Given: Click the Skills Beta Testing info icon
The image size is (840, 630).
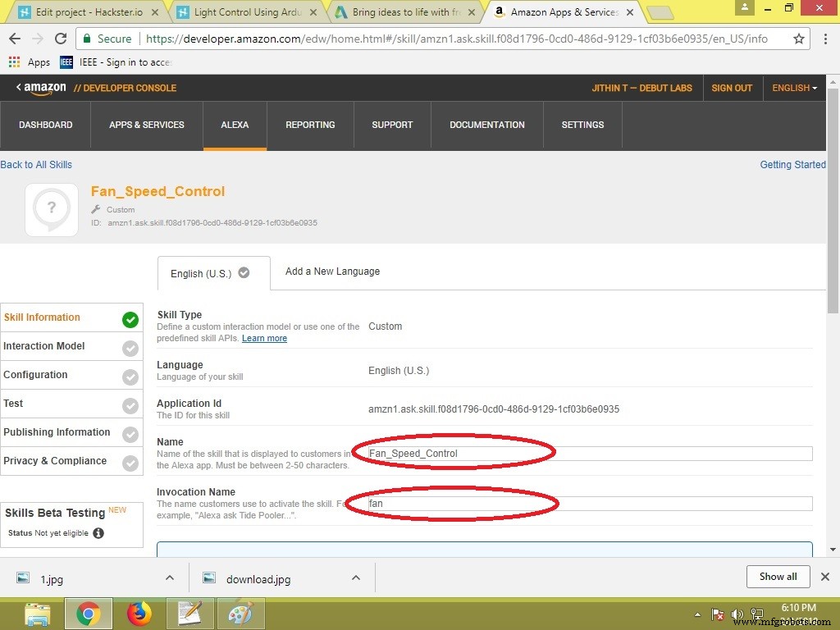Looking at the screenshot, I should coord(98,533).
